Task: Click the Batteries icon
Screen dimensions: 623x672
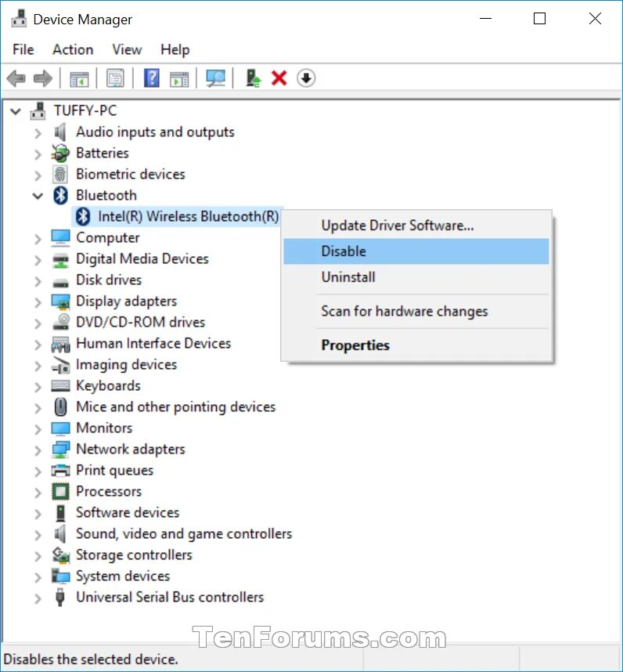Action: [x=60, y=154]
